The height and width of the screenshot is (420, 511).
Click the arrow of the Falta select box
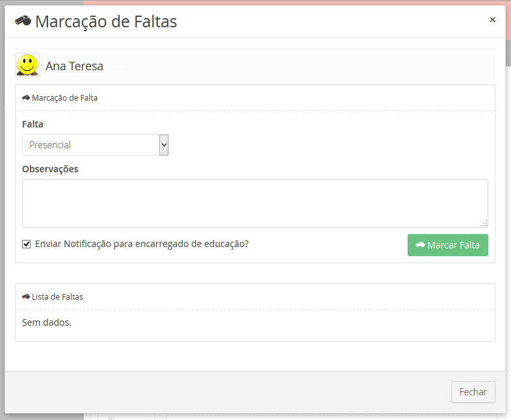pyautogui.click(x=164, y=145)
